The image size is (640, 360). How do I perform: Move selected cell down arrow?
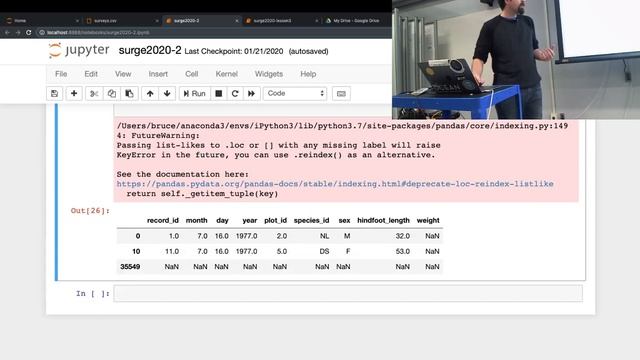167,93
